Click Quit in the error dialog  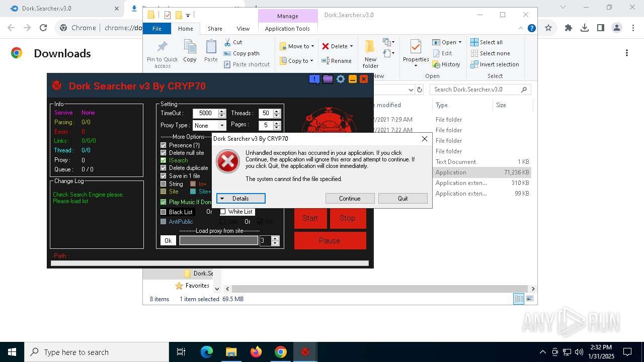(x=403, y=199)
